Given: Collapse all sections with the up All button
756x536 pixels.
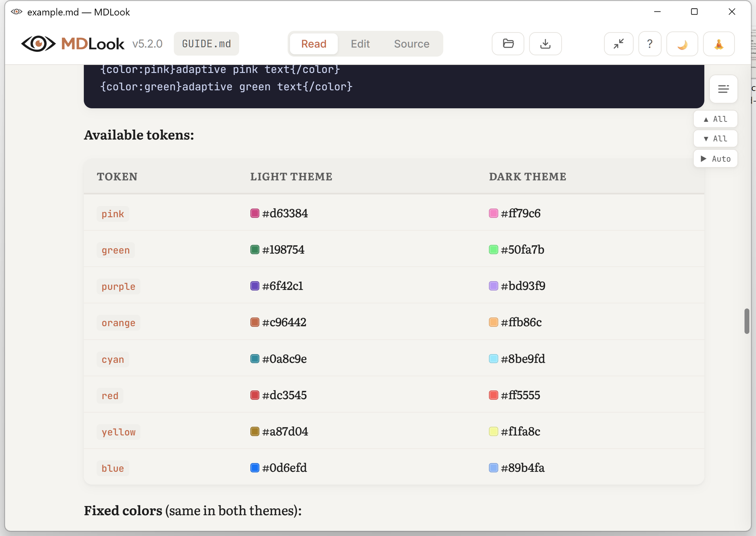Looking at the screenshot, I should click(715, 119).
